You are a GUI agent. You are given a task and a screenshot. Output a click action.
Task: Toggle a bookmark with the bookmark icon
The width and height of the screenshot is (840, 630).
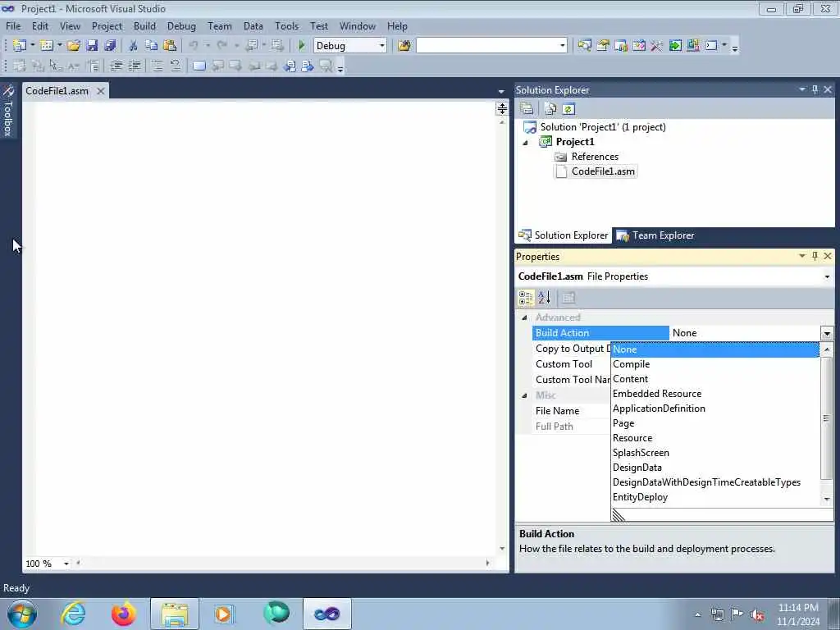[199, 66]
